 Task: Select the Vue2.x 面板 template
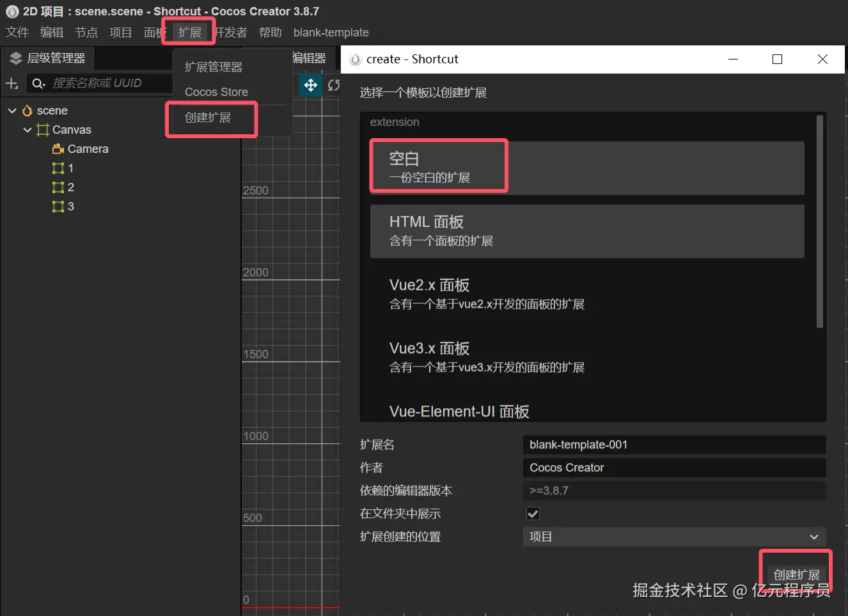coord(587,295)
